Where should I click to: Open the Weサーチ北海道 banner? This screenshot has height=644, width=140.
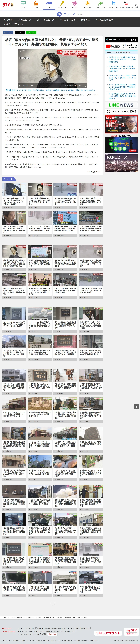point(121,143)
